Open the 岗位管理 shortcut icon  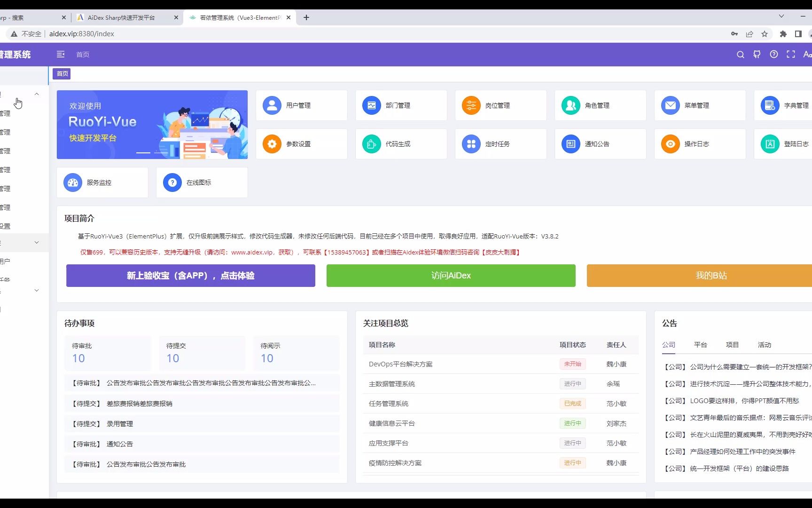(471, 105)
